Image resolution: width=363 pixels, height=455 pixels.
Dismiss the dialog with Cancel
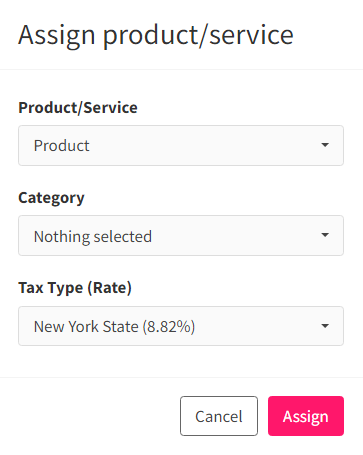coord(219,416)
